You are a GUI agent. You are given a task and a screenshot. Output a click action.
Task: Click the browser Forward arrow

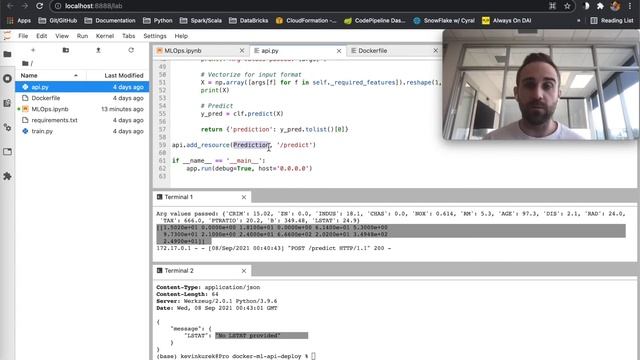coord(24,6)
